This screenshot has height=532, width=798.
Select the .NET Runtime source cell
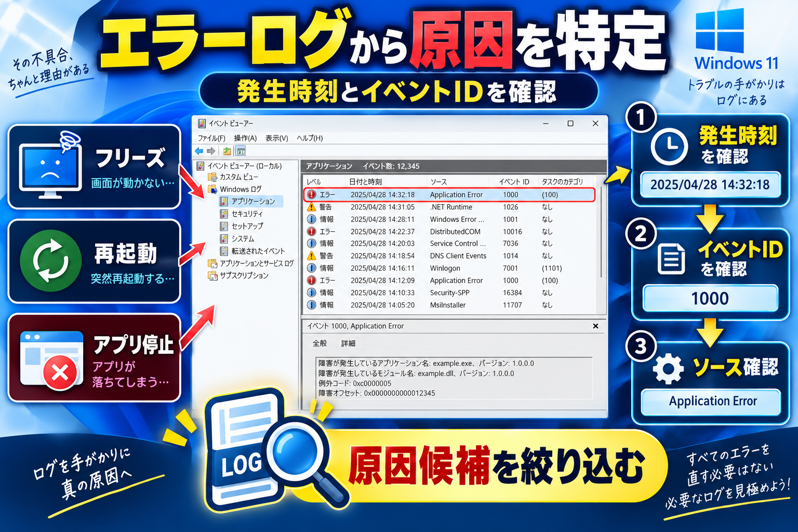(x=451, y=207)
